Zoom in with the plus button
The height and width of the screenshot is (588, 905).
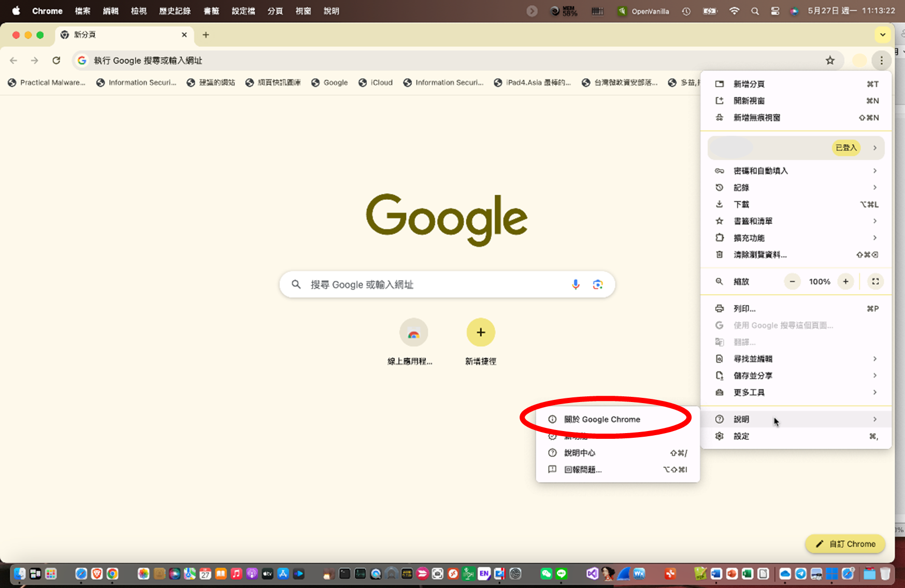pos(845,281)
